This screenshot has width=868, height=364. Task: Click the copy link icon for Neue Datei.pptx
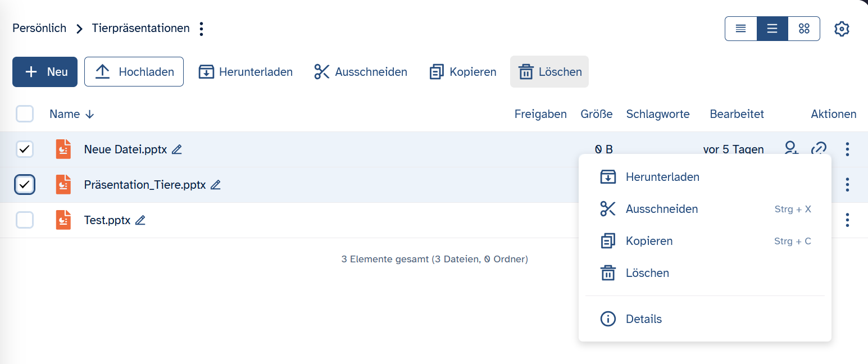tap(819, 149)
